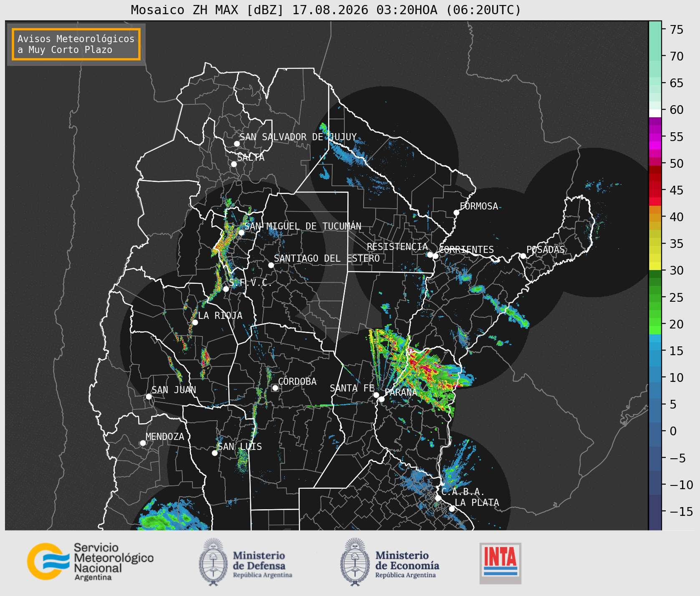700x596 pixels.
Task: Click the San Juan city dot
Action: pos(149,396)
